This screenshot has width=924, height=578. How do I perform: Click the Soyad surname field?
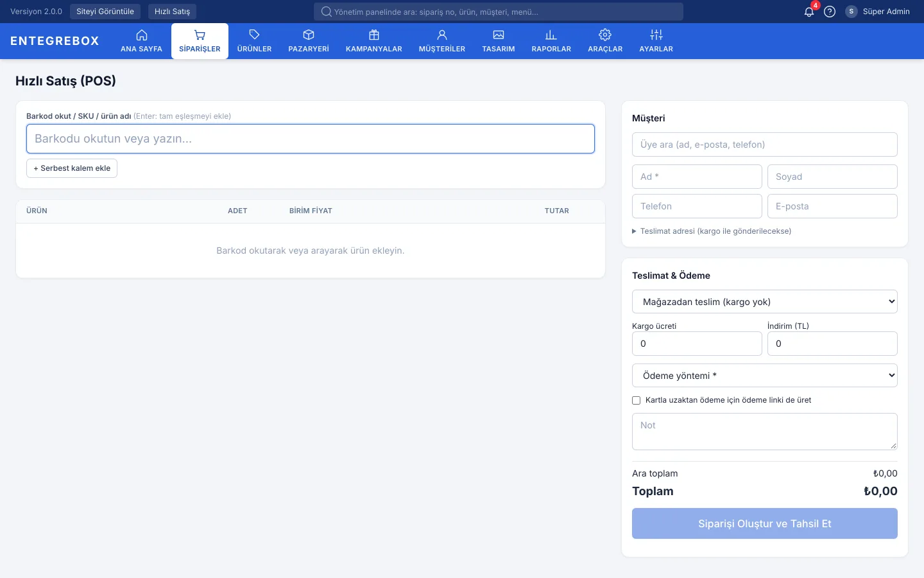pyautogui.click(x=832, y=177)
